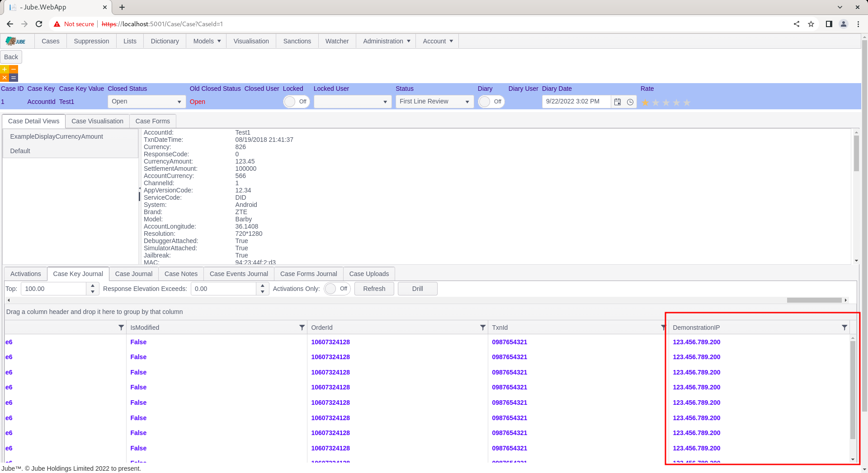
Task: Open the Diary Date calendar picker
Action: 618,102
